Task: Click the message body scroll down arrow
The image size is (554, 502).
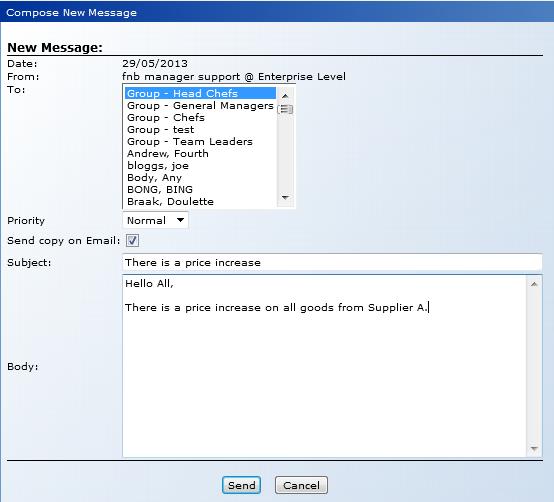Action: click(534, 449)
